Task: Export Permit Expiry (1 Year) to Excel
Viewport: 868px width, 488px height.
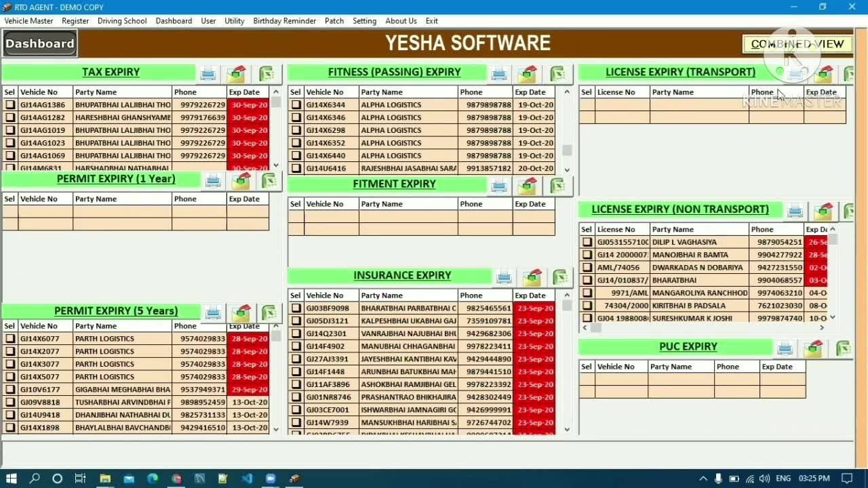Action: [x=270, y=180]
